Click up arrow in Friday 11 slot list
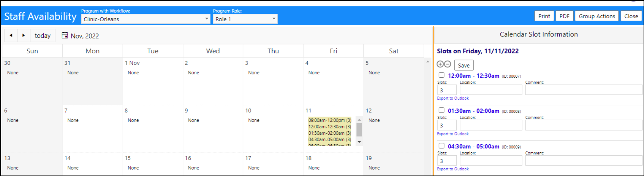Image resolution: width=644 pixels, height=176 pixels. click(x=359, y=120)
